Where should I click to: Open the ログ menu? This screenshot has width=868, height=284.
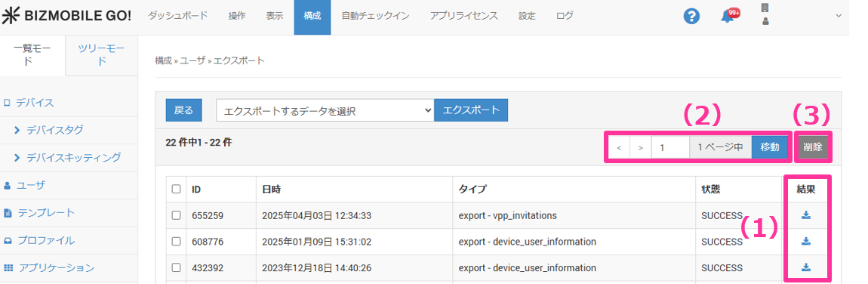(565, 16)
